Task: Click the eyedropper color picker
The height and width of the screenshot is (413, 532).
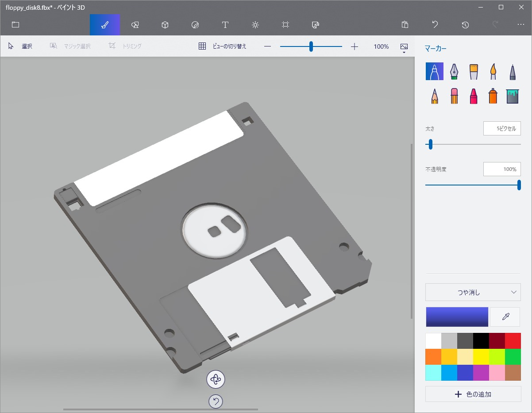Action: [x=505, y=317]
